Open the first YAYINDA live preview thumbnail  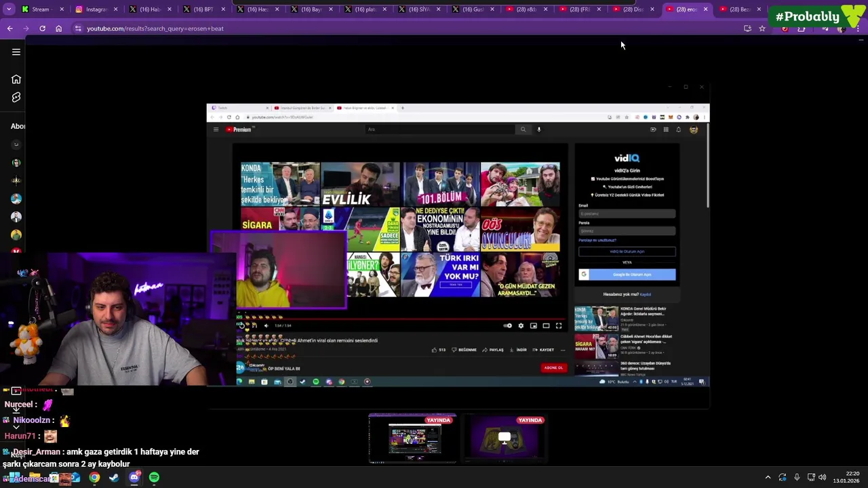tap(412, 439)
